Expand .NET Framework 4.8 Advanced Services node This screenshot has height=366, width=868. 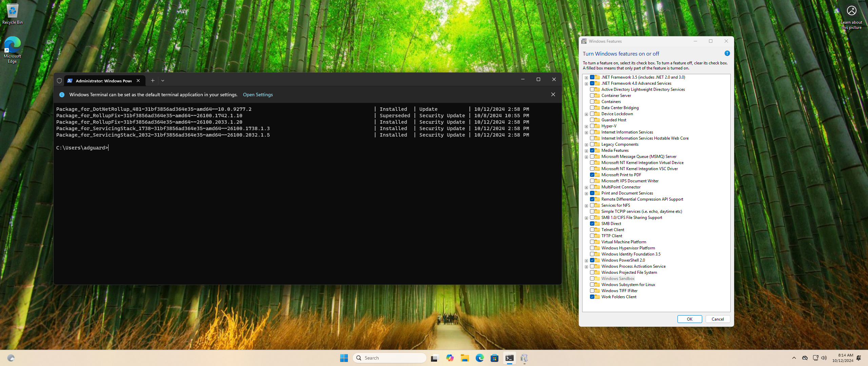coord(586,84)
